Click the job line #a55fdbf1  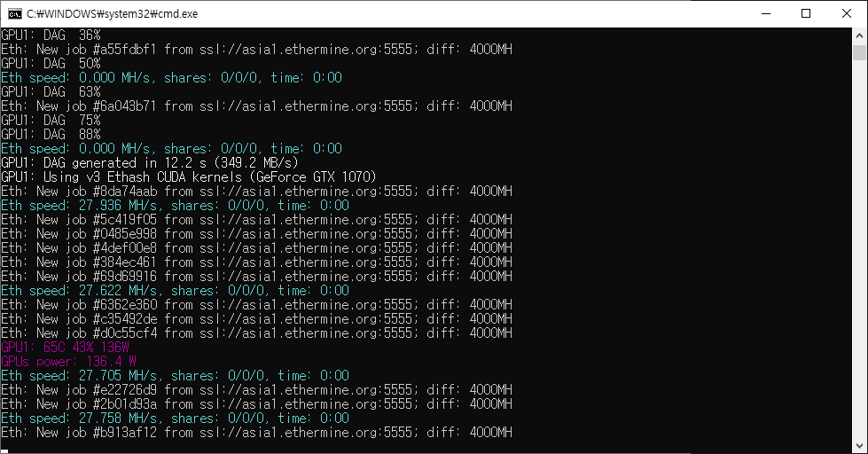(x=256, y=50)
